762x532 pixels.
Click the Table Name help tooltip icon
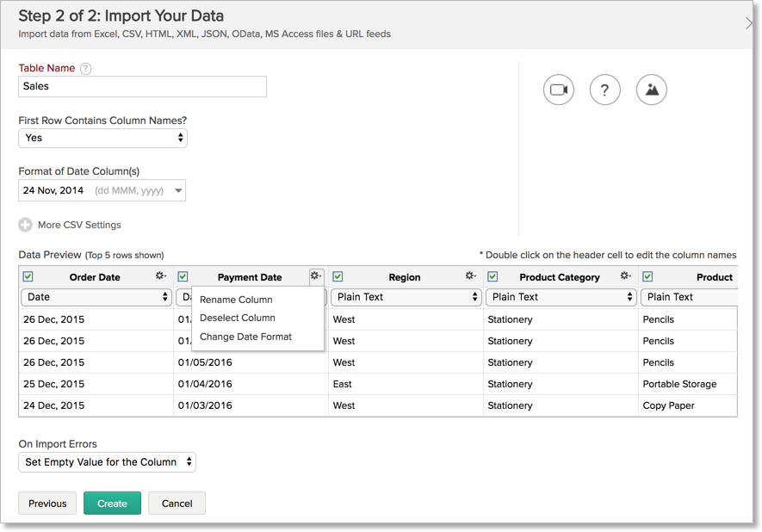pyautogui.click(x=86, y=69)
